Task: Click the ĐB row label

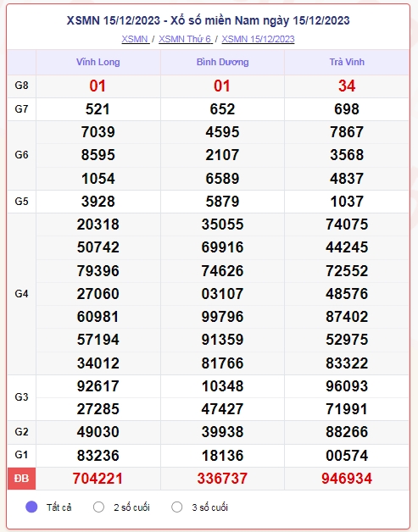Action: 21,479
